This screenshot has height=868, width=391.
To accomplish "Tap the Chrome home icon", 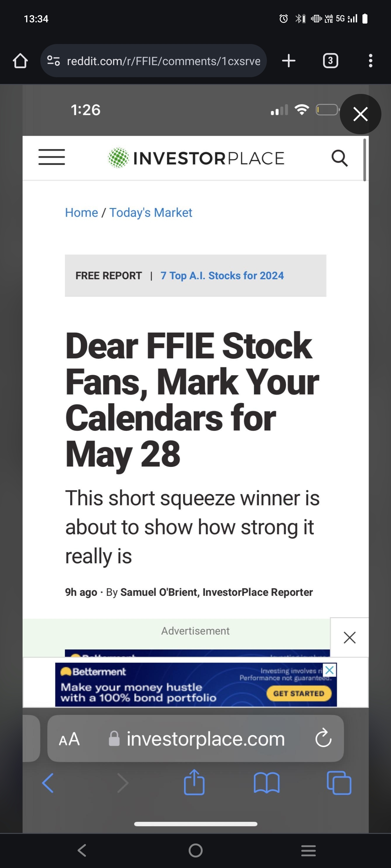I will [20, 61].
